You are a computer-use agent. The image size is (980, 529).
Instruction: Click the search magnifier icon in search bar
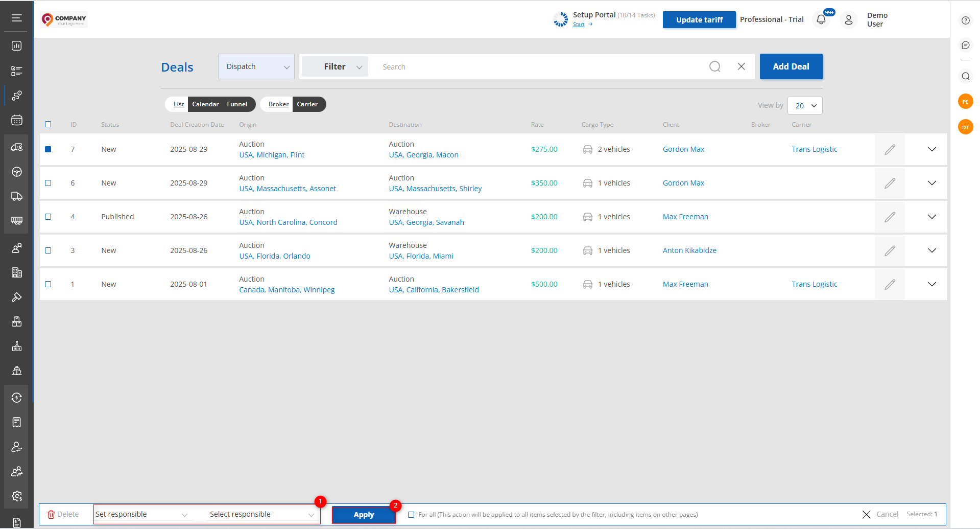[714, 66]
